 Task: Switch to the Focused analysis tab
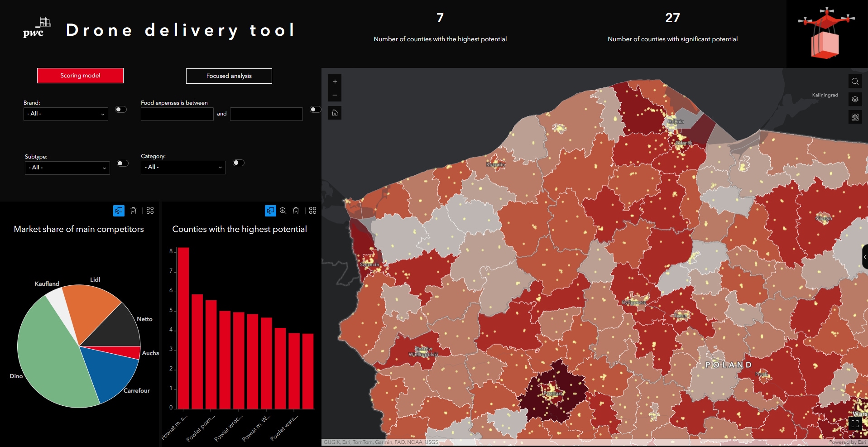[229, 76]
